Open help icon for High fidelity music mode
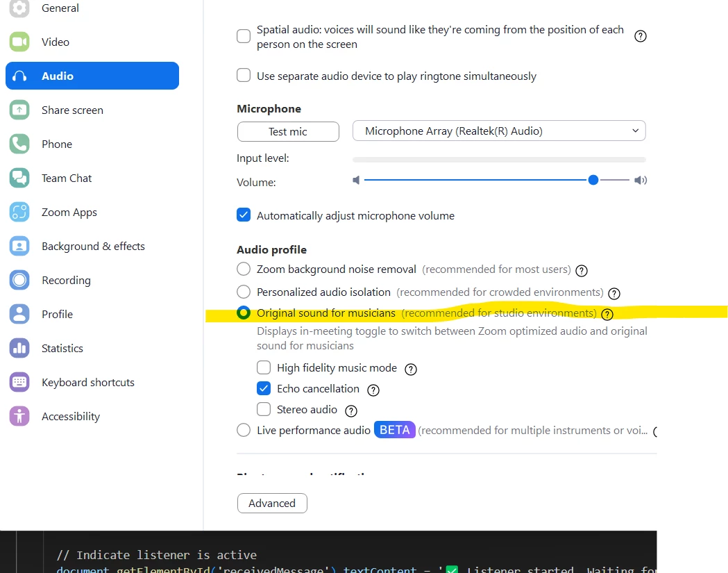The width and height of the screenshot is (728, 573). [410, 369]
